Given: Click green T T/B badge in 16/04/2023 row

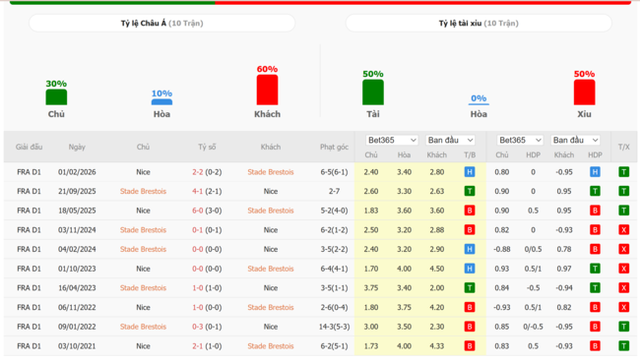Looking at the screenshot, I should tap(470, 288).
